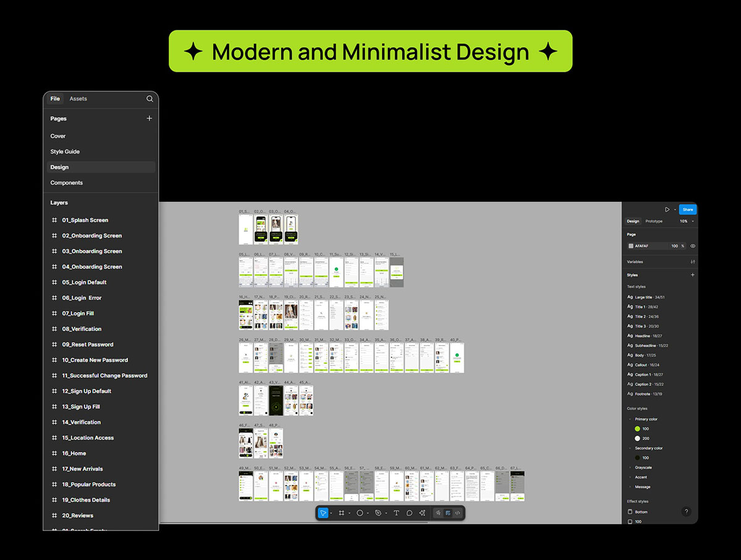Click the AFAFAF page color swatch
The height and width of the screenshot is (560, 741).
(631, 246)
